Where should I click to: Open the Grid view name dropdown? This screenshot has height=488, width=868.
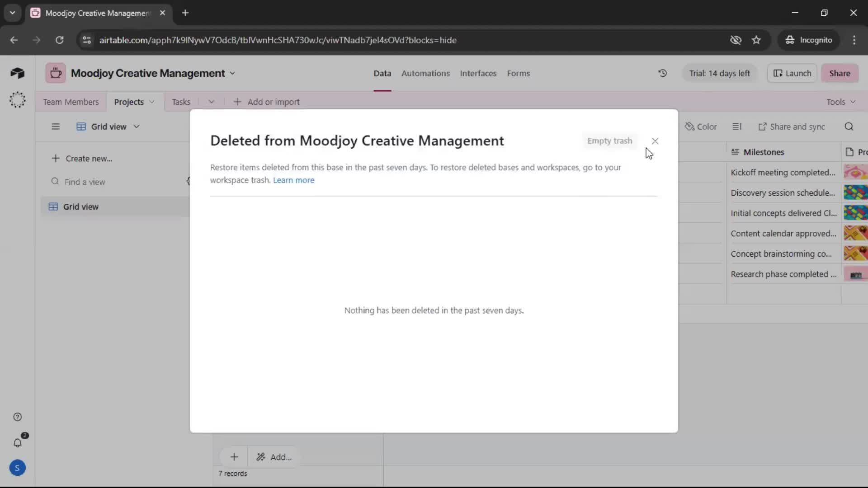108,127
